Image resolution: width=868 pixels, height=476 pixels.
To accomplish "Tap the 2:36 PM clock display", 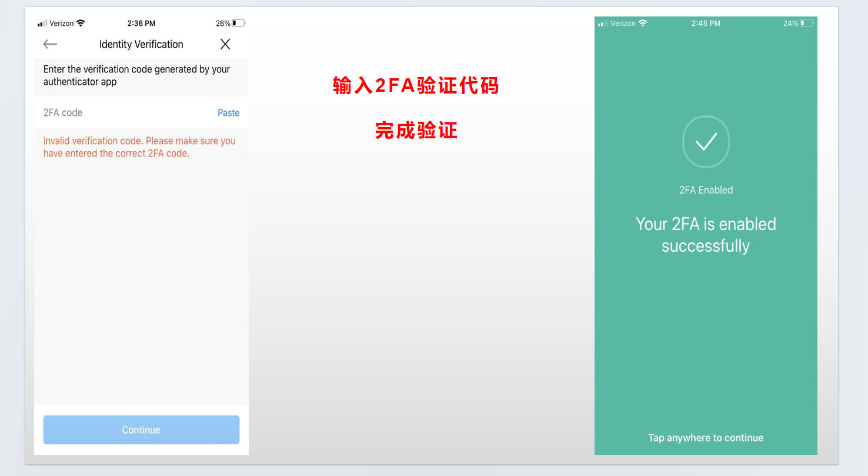I will click(141, 23).
